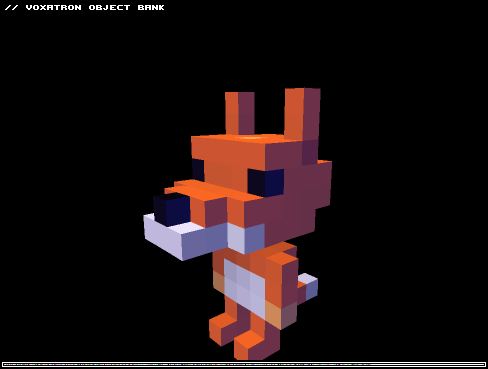This screenshot has width=488, height=369.
Task: Click the white lower jaw of the snout
Action: point(185,237)
